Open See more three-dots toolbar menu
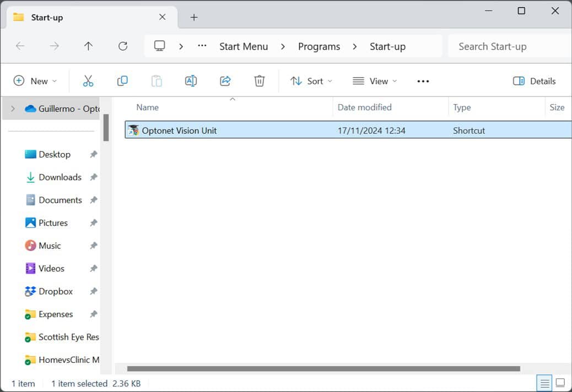Viewport: 572px width, 392px height. click(x=423, y=81)
